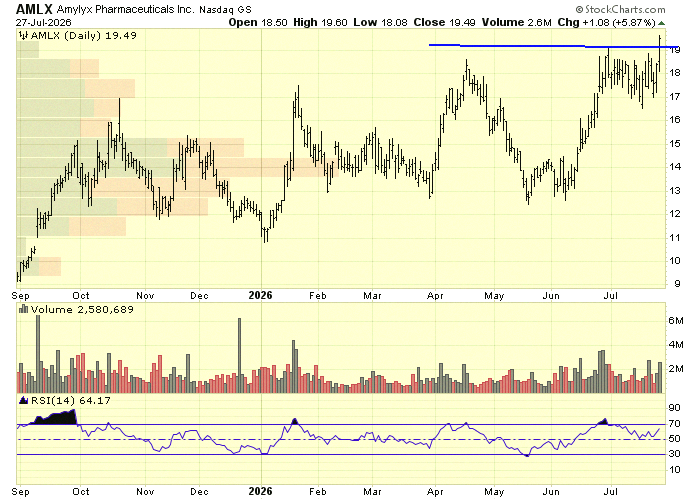Click the tallest volume bar in September
Viewport: 700px width, 500px height.
38,354
